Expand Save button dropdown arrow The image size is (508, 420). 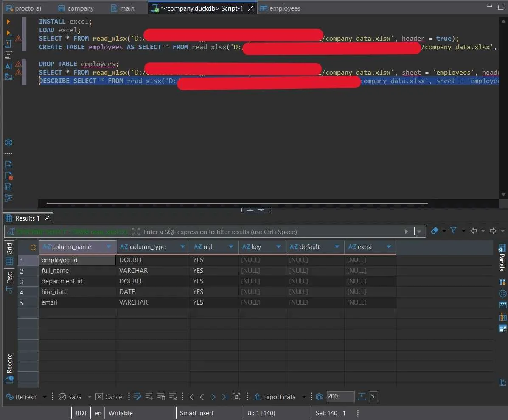click(x=90, y=397)
